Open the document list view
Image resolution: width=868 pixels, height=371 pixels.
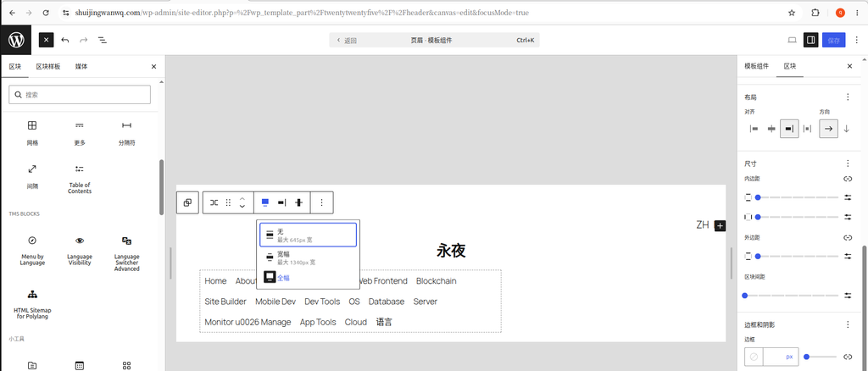103,41
